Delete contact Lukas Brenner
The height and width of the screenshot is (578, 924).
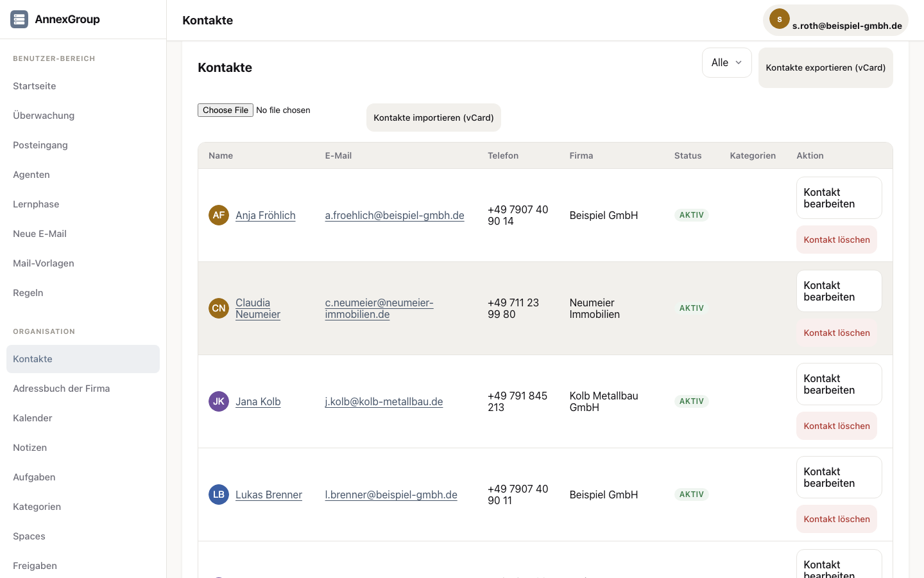837,519
